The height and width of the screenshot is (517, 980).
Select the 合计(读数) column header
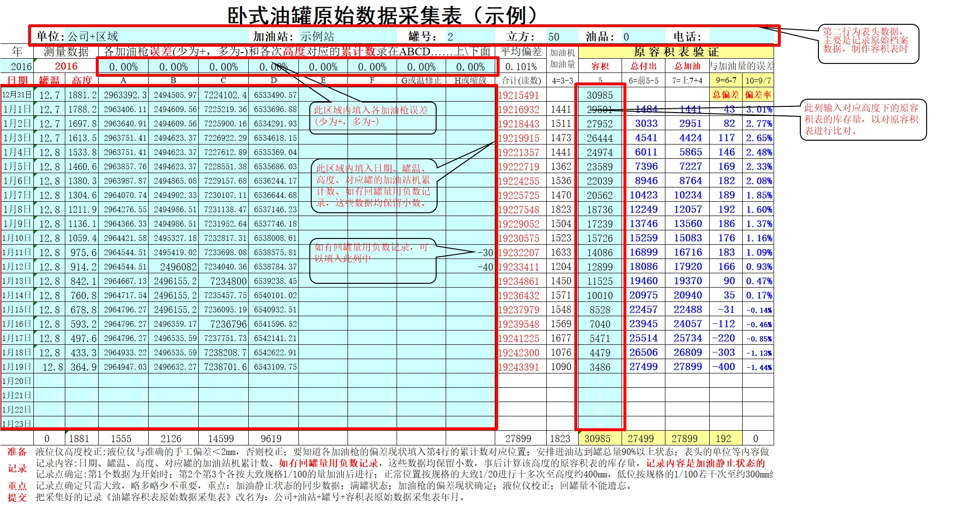pos(521,80)
